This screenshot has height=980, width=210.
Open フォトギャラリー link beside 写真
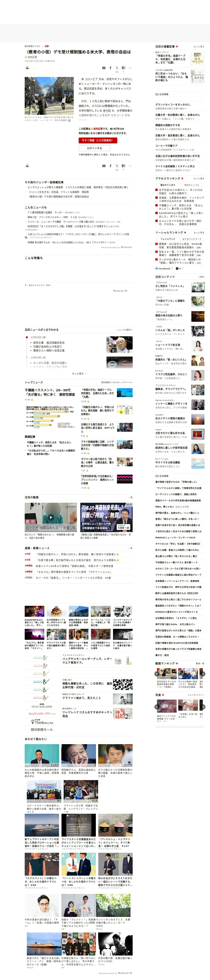pyautogui.click(x=196, y=695)
